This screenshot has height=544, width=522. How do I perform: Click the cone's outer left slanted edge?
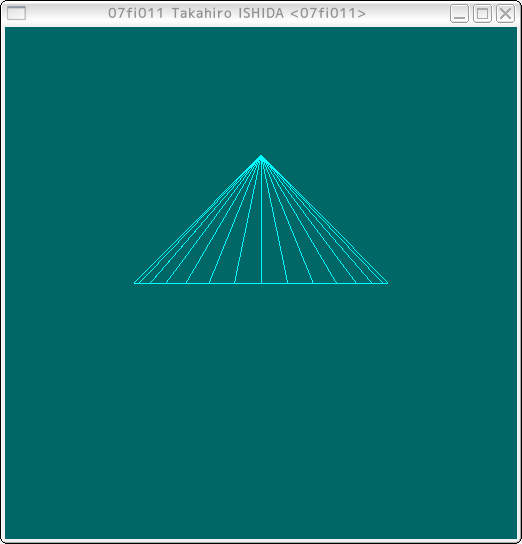click(x=198, y=220)
